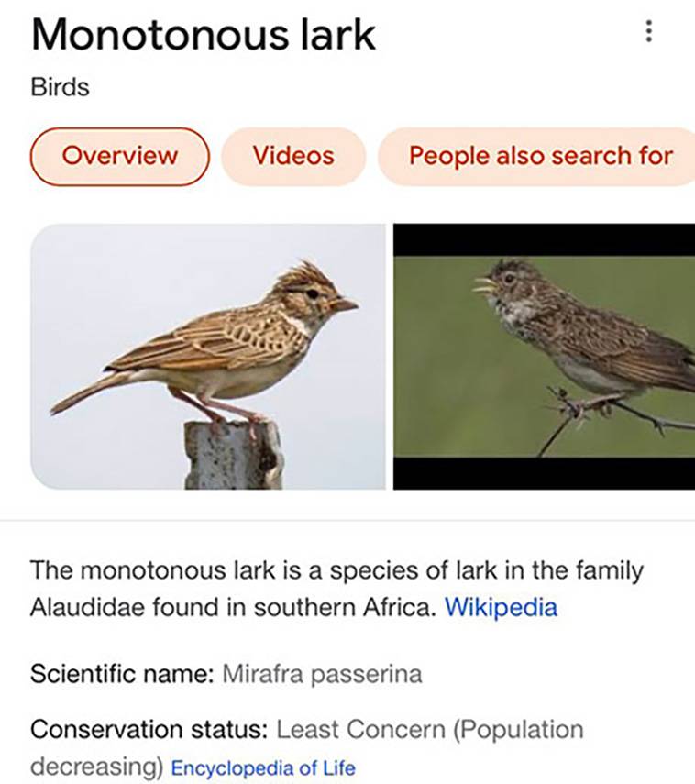Click the Least Concern conservation status text

point(360,729)
